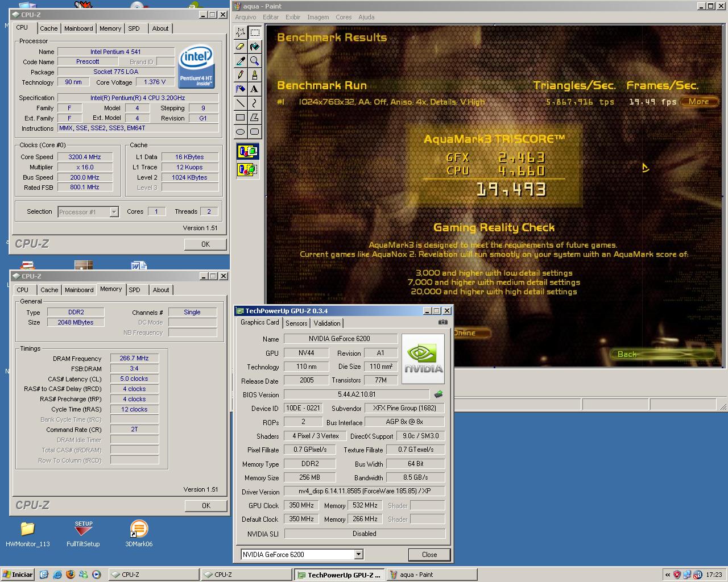Open the Editar menu in Paint
The width and height of the screenshot is (728, 582).
271,17
